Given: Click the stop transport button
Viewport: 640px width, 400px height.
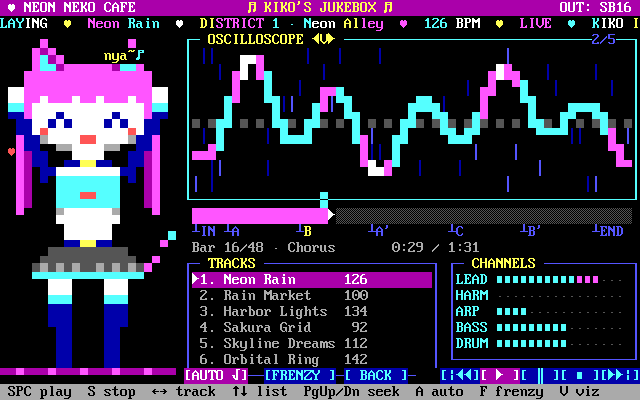Looking at the screenshot, I should (x=580, y=375).
